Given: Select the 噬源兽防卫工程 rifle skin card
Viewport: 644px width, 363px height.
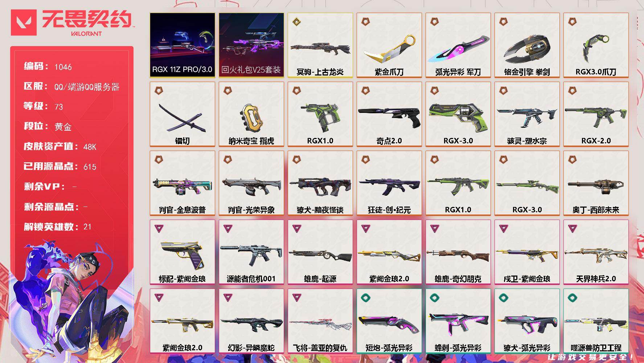Looking at the screenshot, I should (x=596, y=321).
